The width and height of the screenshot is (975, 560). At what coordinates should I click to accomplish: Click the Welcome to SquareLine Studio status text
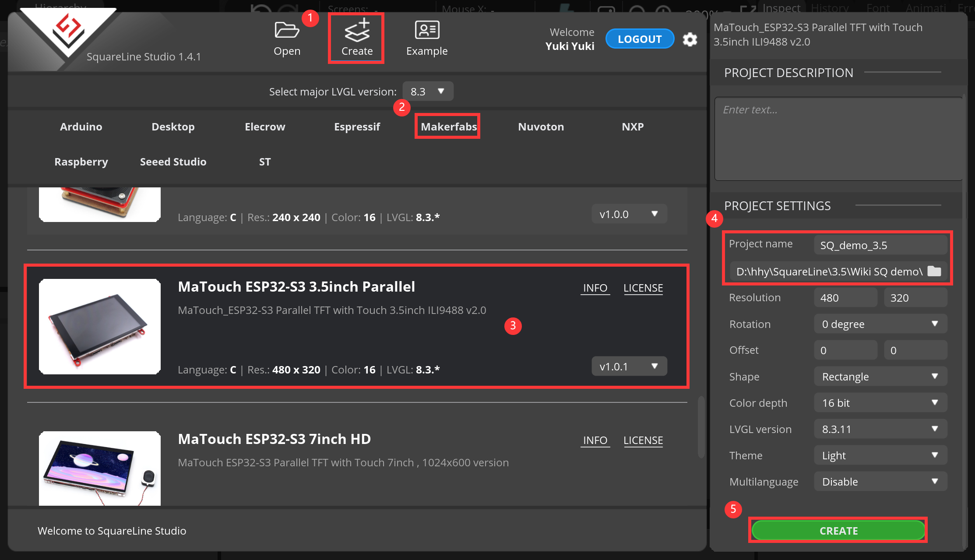click(x=112, y=531)
